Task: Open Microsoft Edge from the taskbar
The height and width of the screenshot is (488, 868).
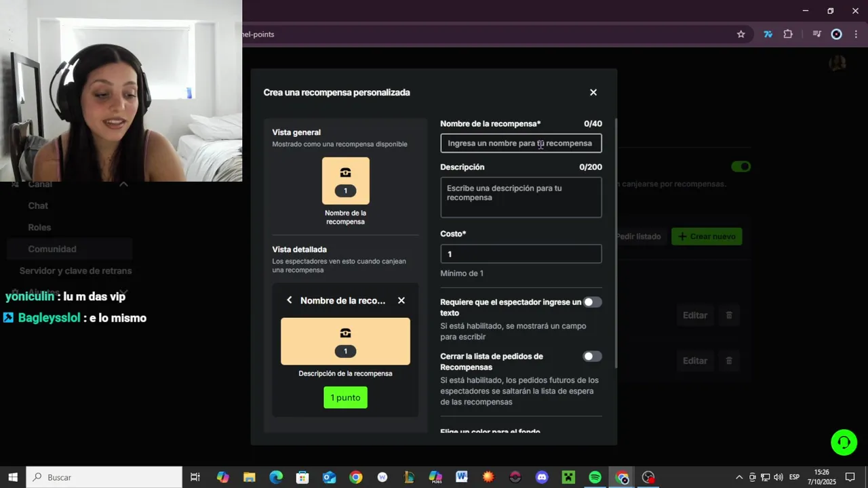Action: click(x=276, y=477)
